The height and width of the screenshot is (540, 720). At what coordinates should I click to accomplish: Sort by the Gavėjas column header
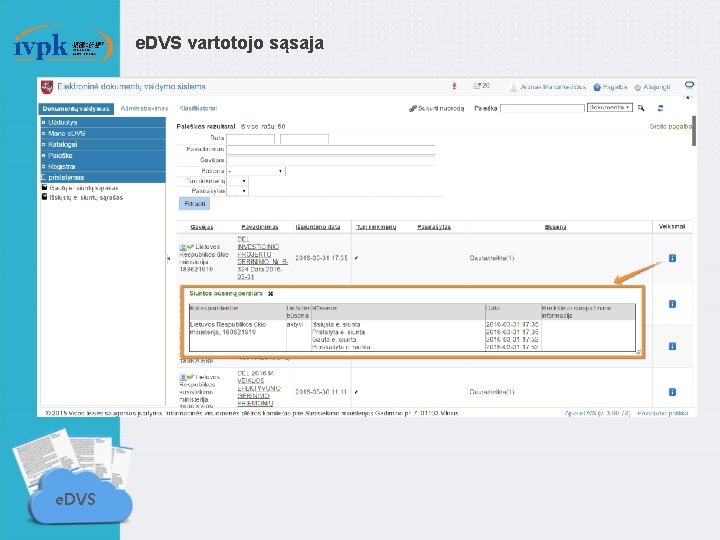coord(202,227)
